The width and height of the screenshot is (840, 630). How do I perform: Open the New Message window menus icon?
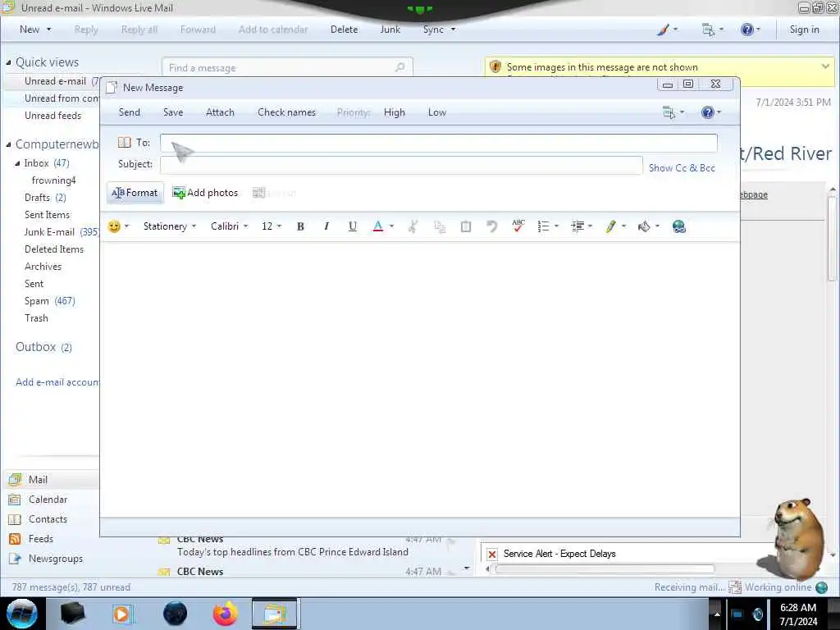pos(669,112)
